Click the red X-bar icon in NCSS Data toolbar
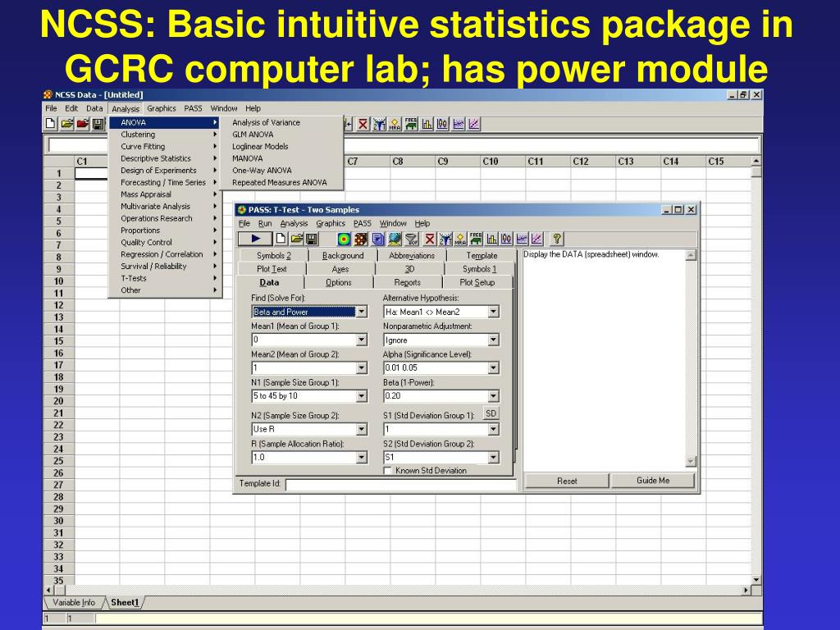Screen dimensions: 840x630 [x=363, y=124]
